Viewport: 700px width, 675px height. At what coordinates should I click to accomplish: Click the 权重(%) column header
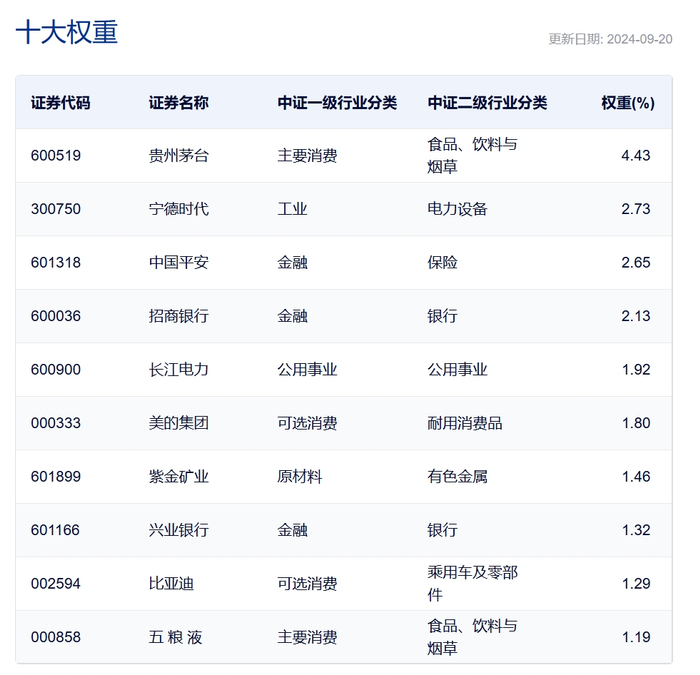point(628,103)
